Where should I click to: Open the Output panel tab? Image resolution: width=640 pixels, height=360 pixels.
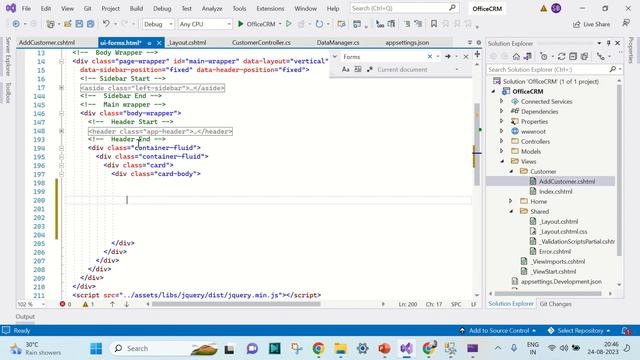25,316
